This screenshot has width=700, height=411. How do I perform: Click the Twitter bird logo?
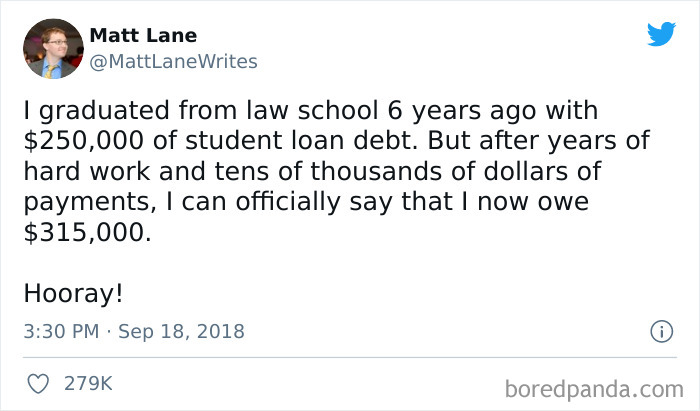661,34
